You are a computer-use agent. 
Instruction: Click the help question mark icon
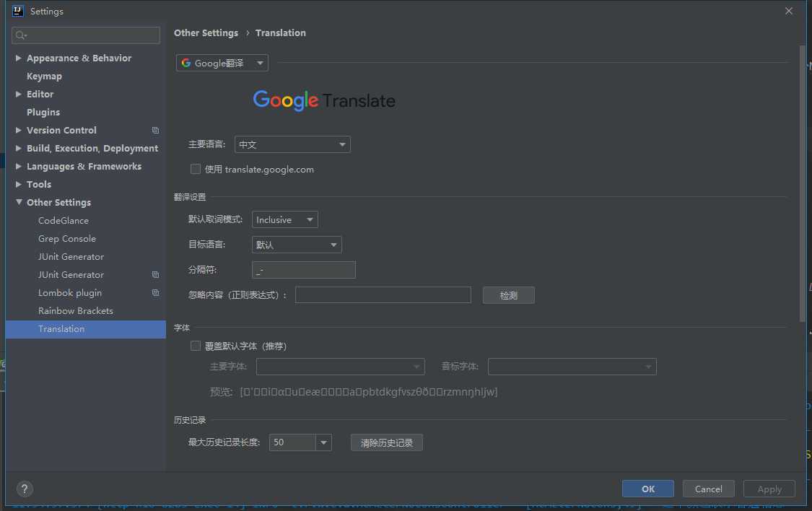[x=25, y=489]
